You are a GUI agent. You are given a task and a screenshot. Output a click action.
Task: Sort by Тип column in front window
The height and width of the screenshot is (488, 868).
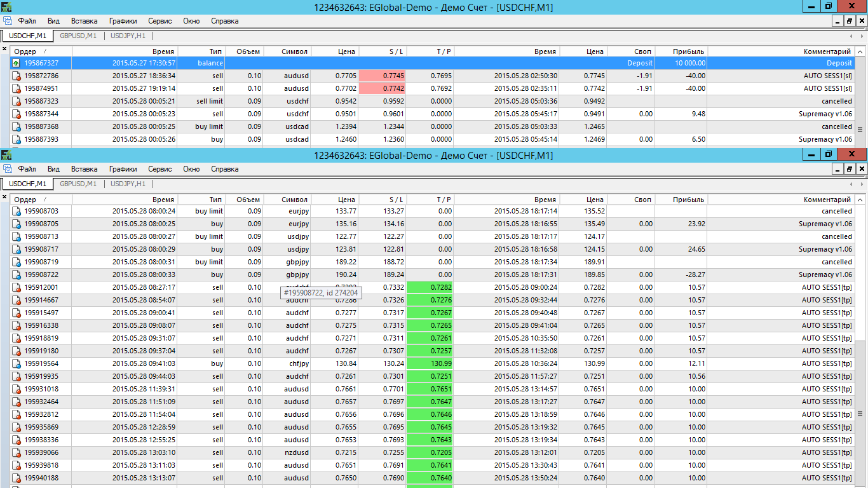(x=201, y=200)
